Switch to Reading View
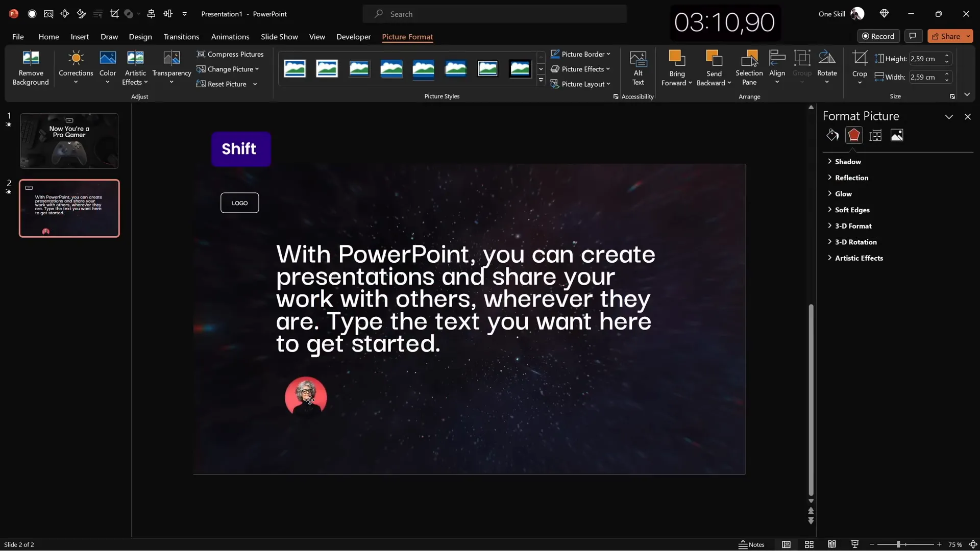The image size is (980, 551). coord(832,544)
